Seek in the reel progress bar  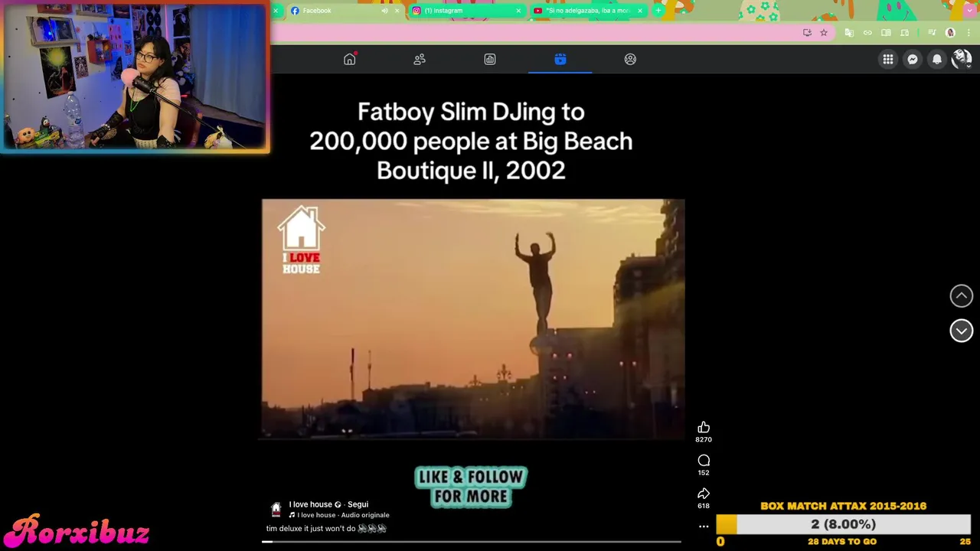pyautogui.click(x=472, y=542)
